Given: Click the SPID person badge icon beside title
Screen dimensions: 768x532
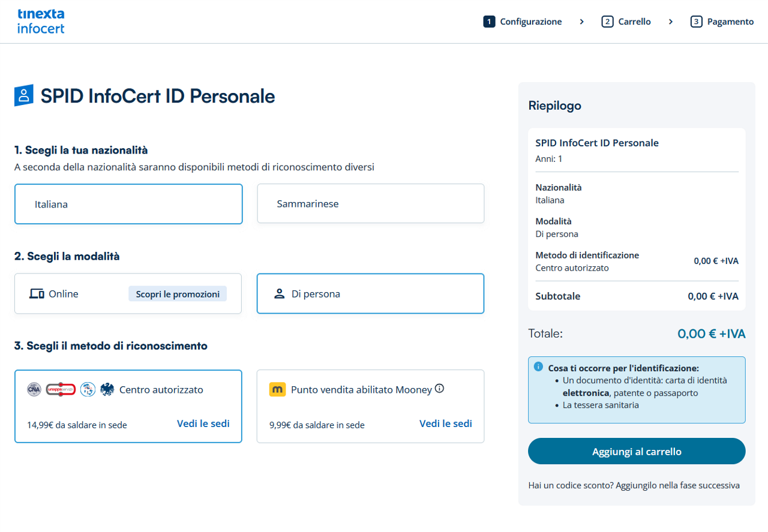Looking at the screenshot, I should 23,95.
